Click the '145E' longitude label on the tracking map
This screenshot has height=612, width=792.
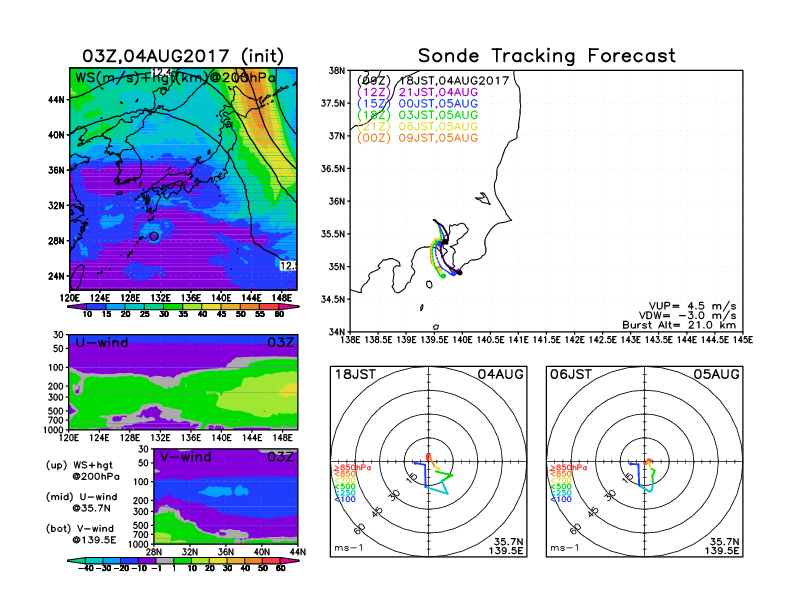tap(743, 340)
